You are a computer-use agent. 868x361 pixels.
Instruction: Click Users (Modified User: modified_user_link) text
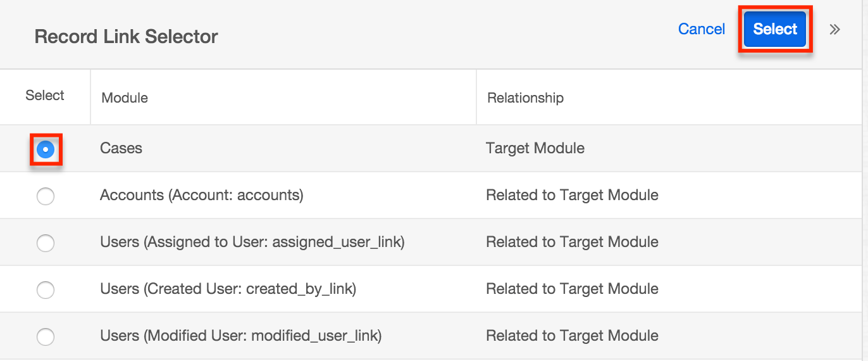click(x=240, y=336)
